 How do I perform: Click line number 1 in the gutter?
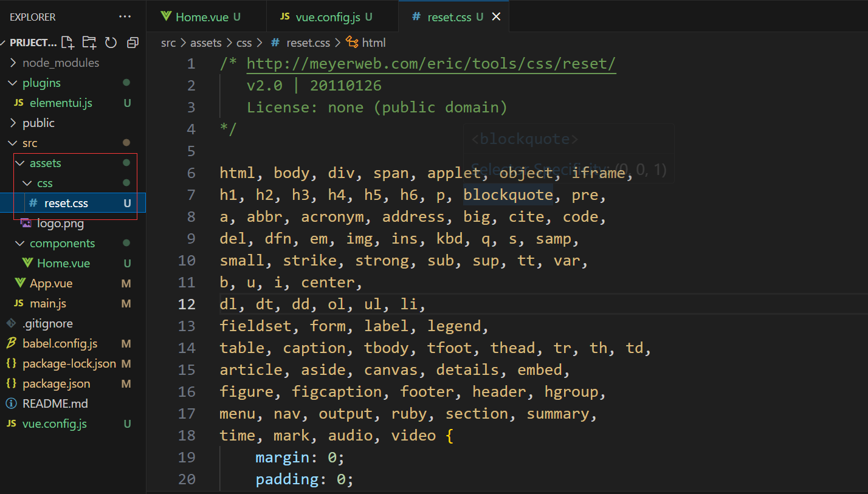tap(191, 64)
